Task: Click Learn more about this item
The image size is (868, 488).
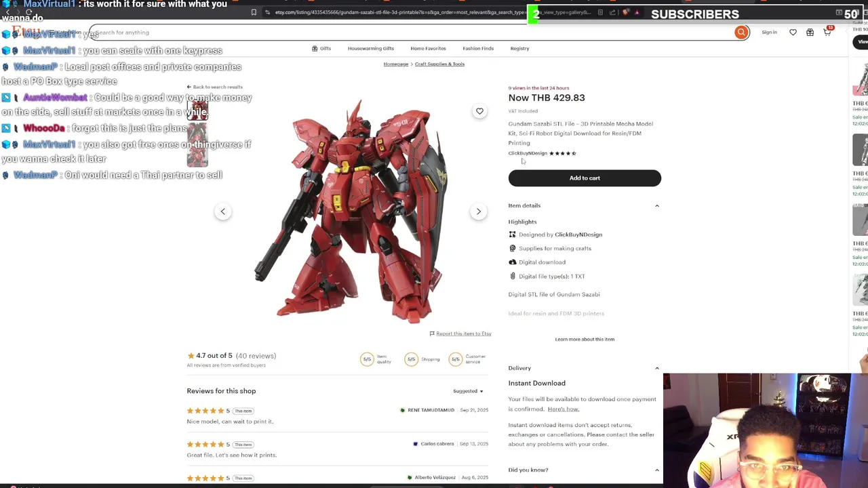Action: 585,339
